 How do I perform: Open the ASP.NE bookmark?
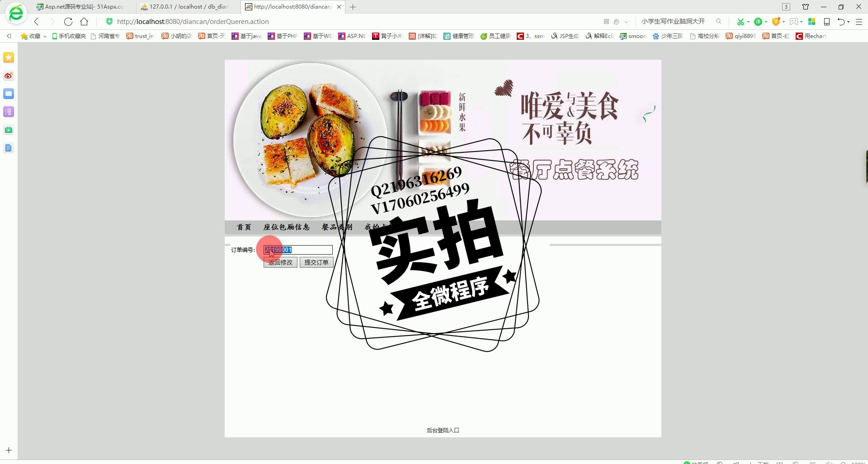(x=352, y=36)
